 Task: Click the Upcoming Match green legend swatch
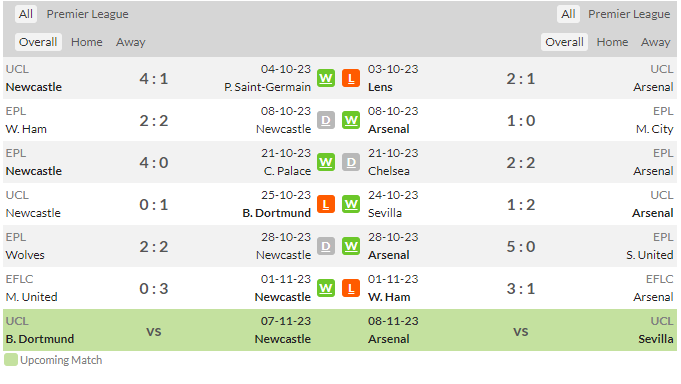[11, 360]
